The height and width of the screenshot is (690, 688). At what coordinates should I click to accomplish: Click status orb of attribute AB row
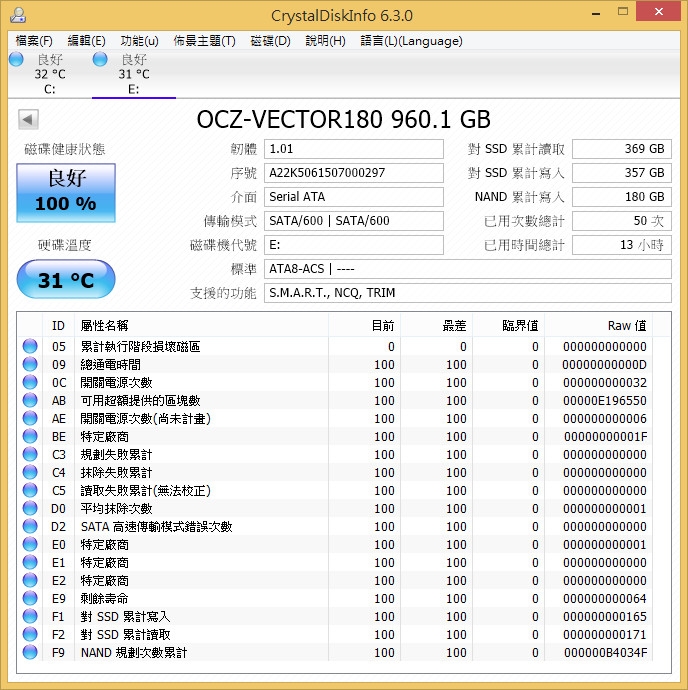coord(30,400)
